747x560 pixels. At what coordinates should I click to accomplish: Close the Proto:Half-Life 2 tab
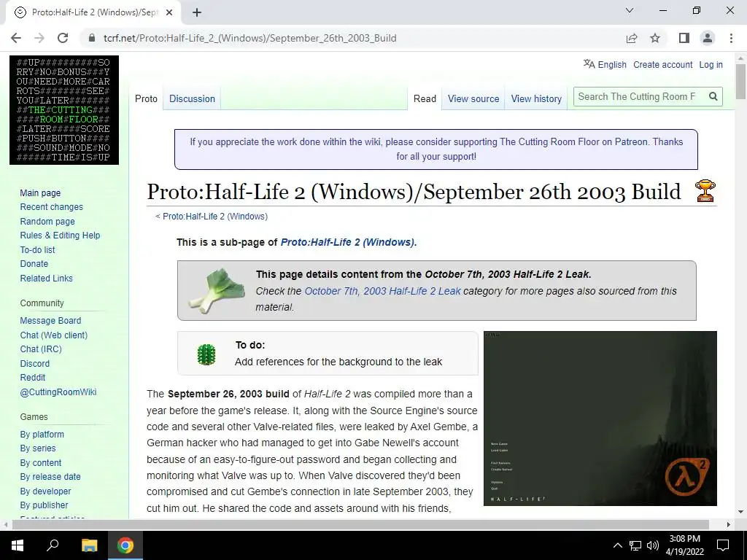point(169,12)
